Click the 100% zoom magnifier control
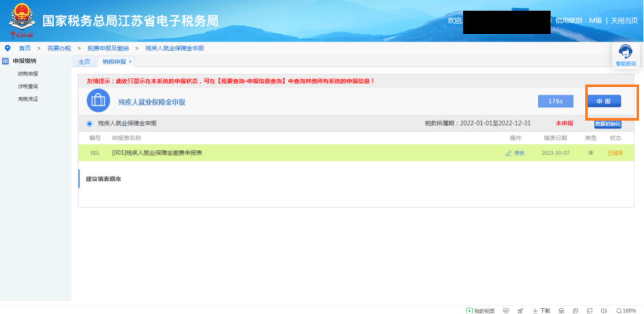 click(626, 310)
